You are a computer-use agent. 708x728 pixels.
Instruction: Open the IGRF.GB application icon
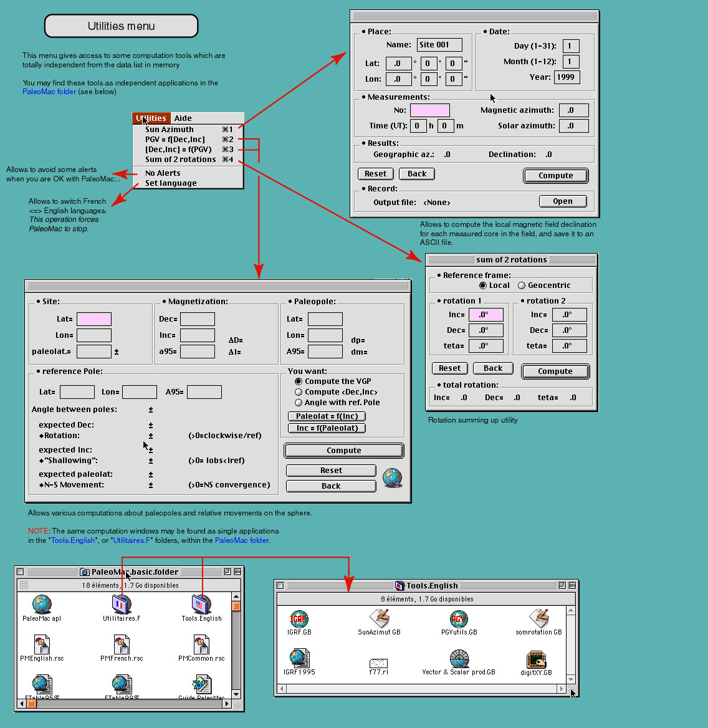pos(299,618)
